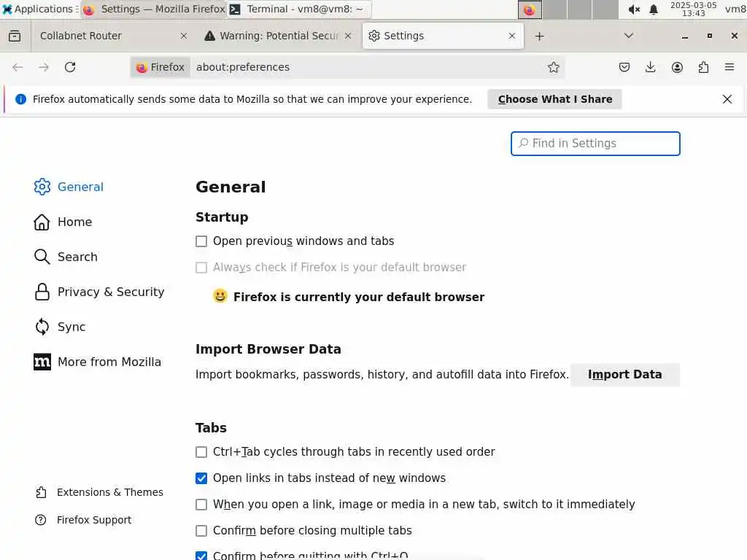Enable Confirm before closing multiple tabs
The height and width of the screenshot is (560, 747).
201,531
